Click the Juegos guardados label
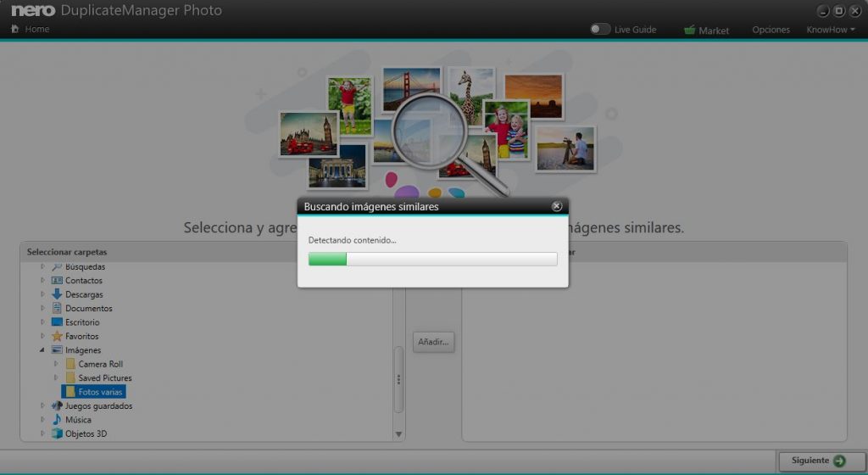 [98, 405]
